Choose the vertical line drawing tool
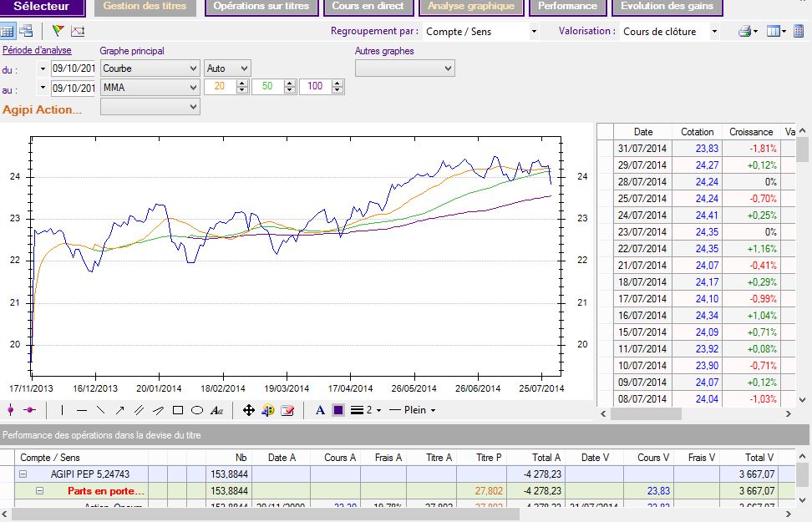 click(x=61, y=410)
